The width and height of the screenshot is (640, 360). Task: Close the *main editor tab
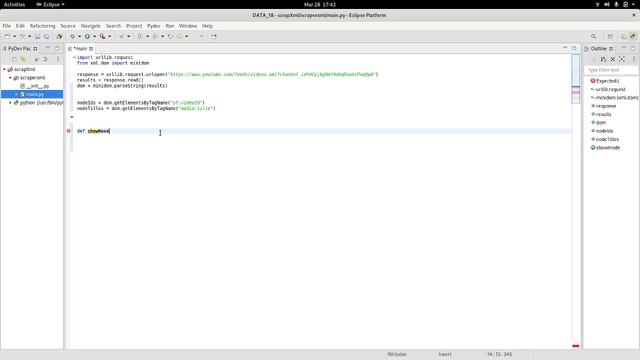[x=91, y=49]
